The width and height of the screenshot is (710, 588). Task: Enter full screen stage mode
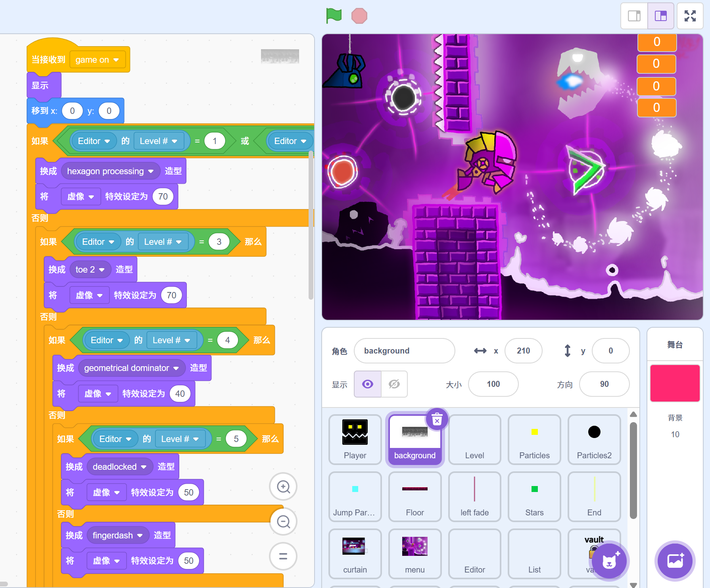click(x=690, y=16)
